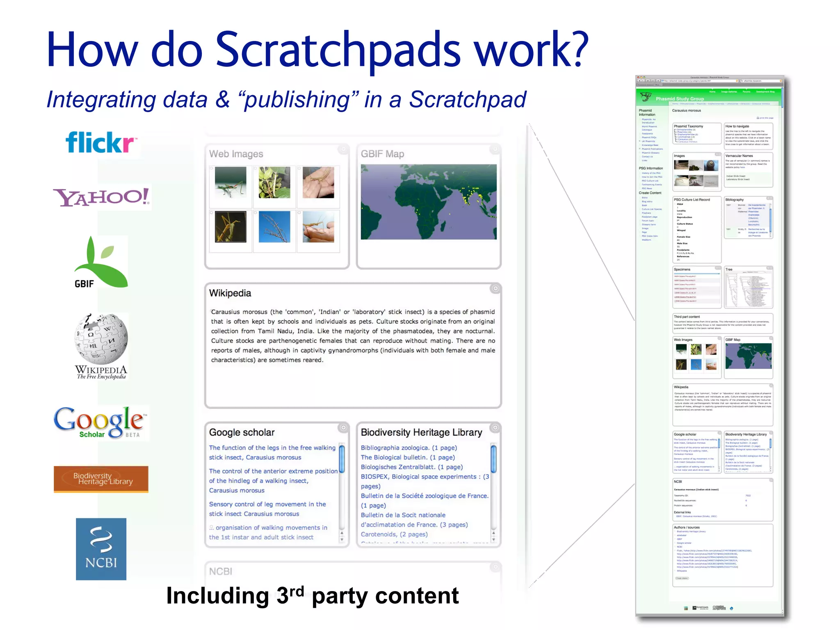Click the Google Scholar beta logo
The height and width of the screenshot is (630, 840).
[x=100, y=422]
